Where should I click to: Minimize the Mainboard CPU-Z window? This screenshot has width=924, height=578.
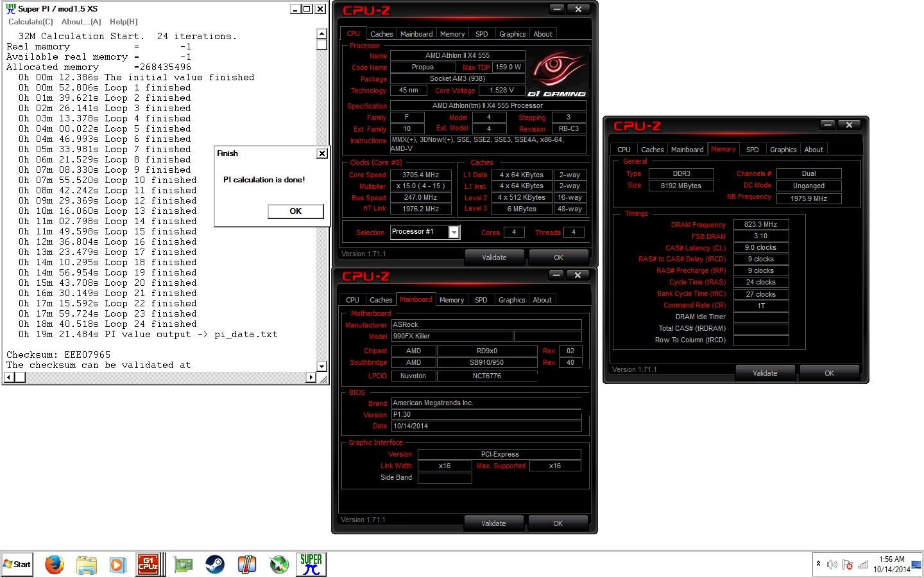556,276
